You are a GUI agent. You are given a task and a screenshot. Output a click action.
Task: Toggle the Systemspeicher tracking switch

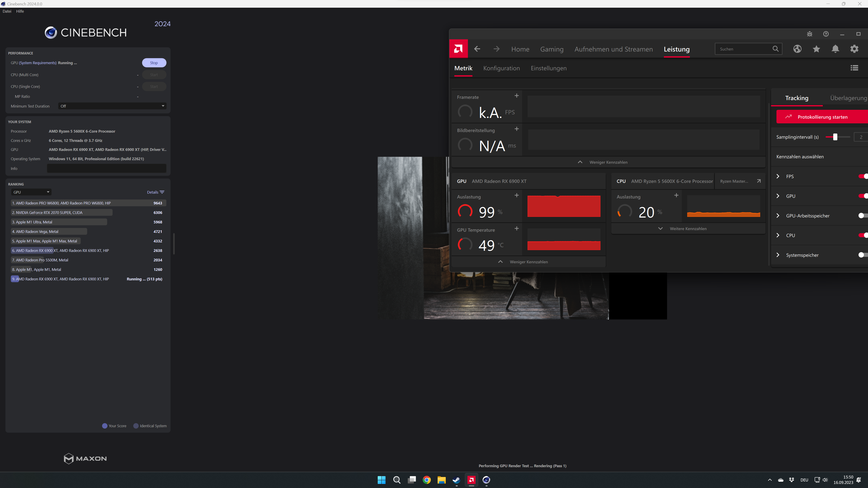pos(863,255)
